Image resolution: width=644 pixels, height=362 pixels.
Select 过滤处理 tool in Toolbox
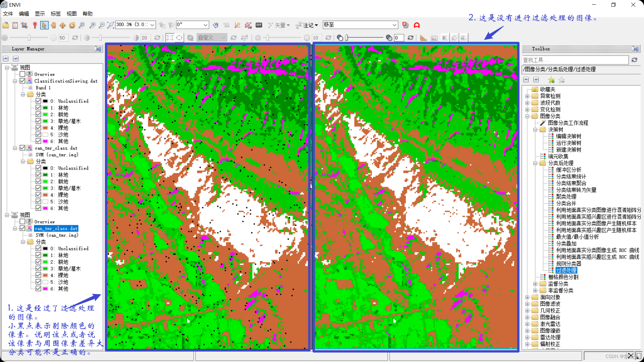click(x=566, y=270)
